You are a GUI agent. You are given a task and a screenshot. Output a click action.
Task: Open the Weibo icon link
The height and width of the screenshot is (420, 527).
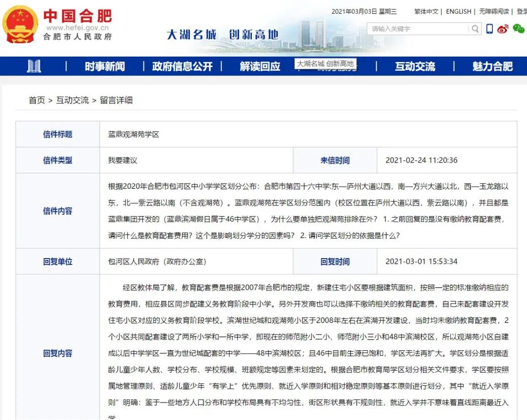(x=503, y=29)
